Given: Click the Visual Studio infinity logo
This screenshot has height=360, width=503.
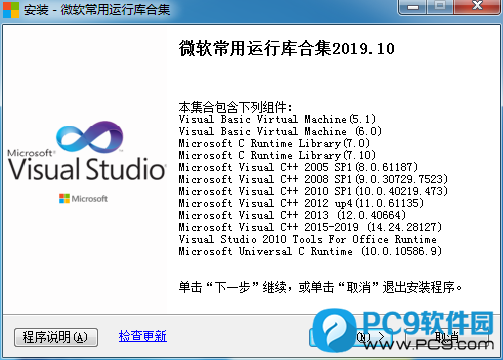Looking at the screenshot, I should click(89, 137).
